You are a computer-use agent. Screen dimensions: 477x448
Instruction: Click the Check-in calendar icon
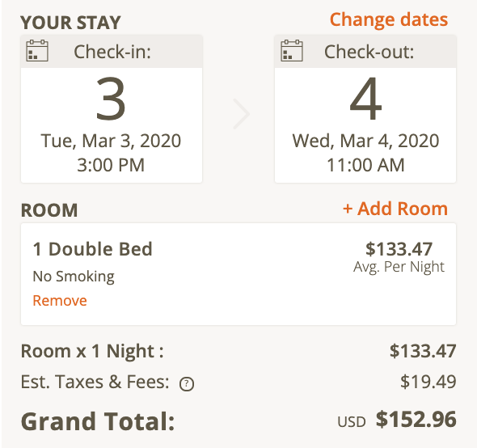(37, 51)
